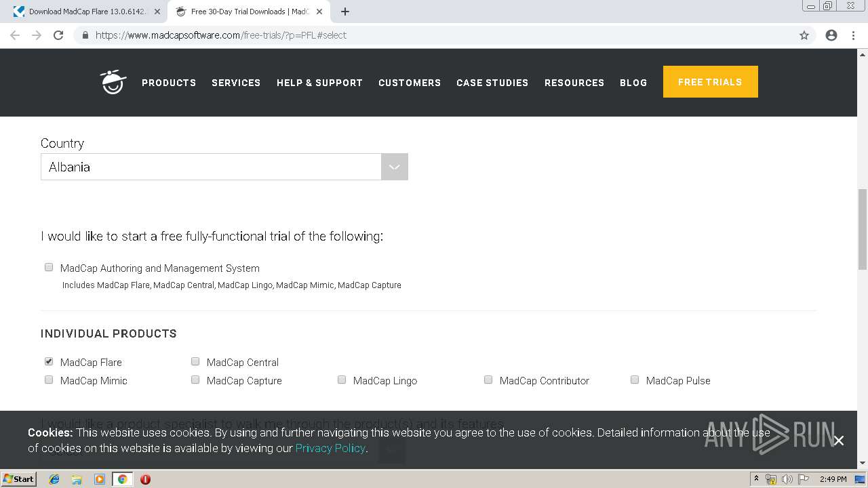Open RESOURCES menu
868x488 pixels.
click(574, 83)
